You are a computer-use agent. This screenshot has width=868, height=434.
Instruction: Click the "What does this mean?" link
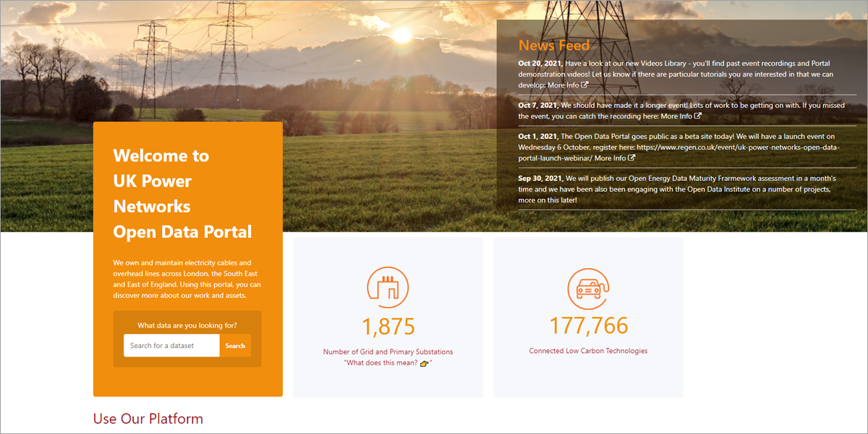381,363
